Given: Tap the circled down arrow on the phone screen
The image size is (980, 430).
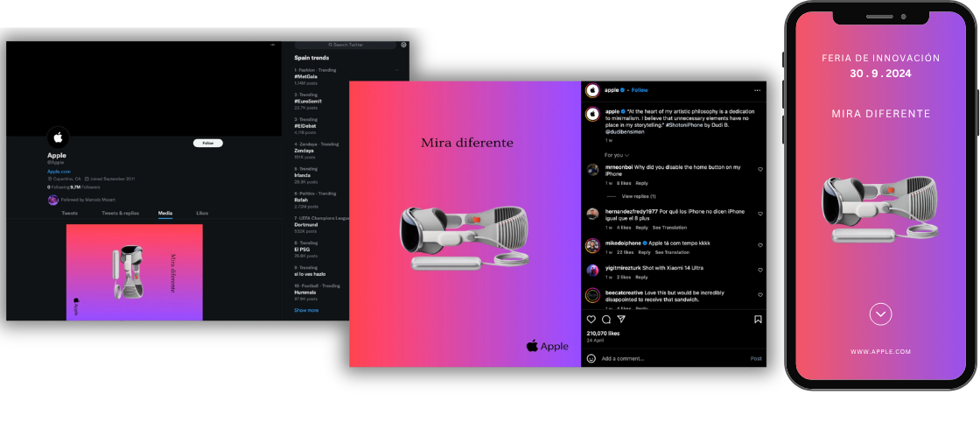Looking at the screenshot, I should pyautogui.click(x=880, y=314).
